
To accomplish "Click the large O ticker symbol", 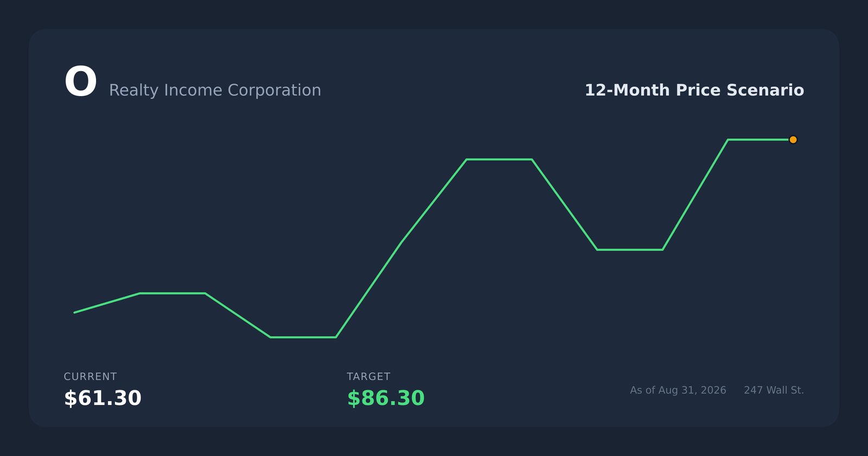I will tap(81, 82).
